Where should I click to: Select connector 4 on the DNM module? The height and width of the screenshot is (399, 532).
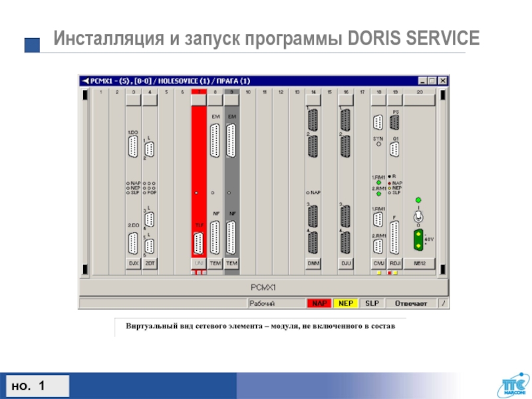[x=313, y=243]
